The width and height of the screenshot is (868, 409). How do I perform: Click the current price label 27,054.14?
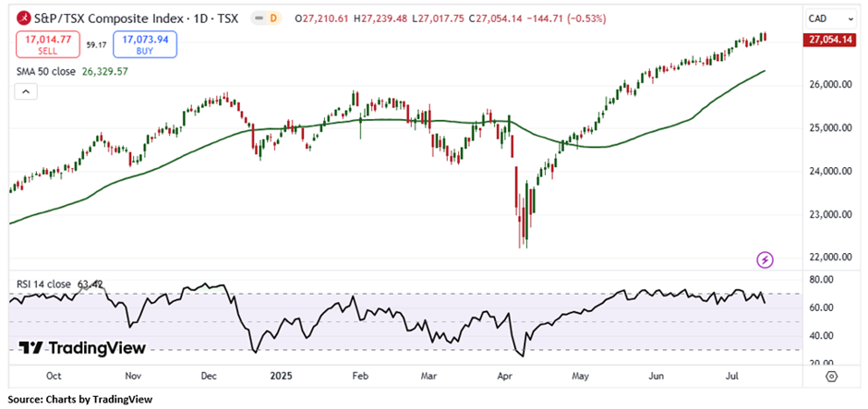(x=830, y=39)
